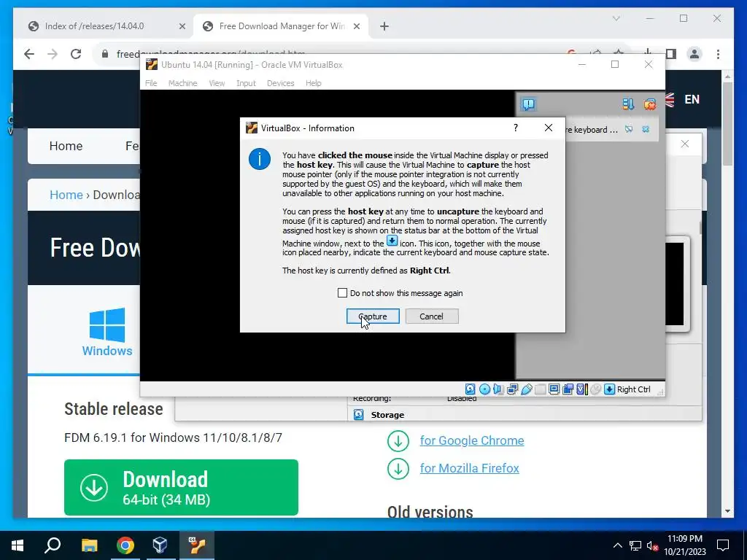Screen dimensions: 747x560
Task: Open the Machine menu in VirtualBox
Action: (182, 83)
